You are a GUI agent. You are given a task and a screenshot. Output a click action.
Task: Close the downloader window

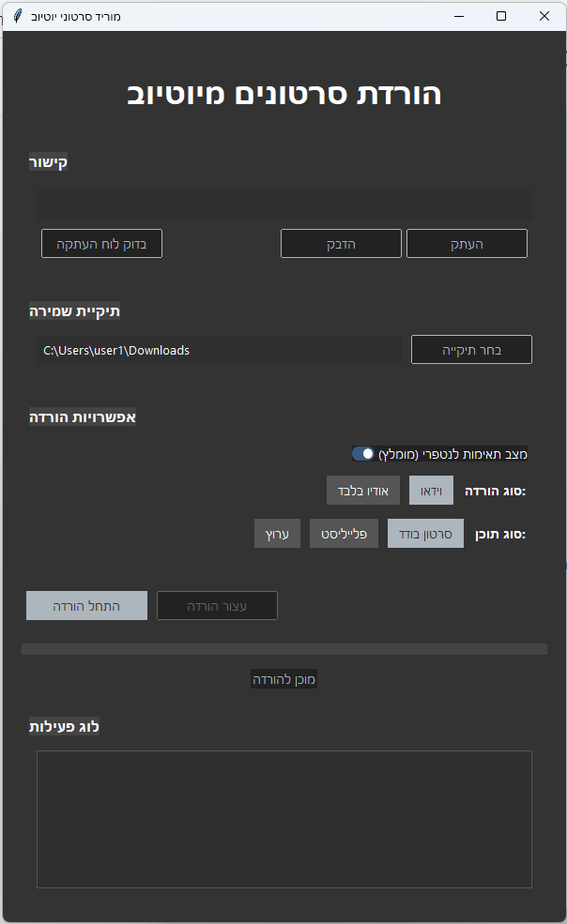pyautogui.click(x=544, y=16)
